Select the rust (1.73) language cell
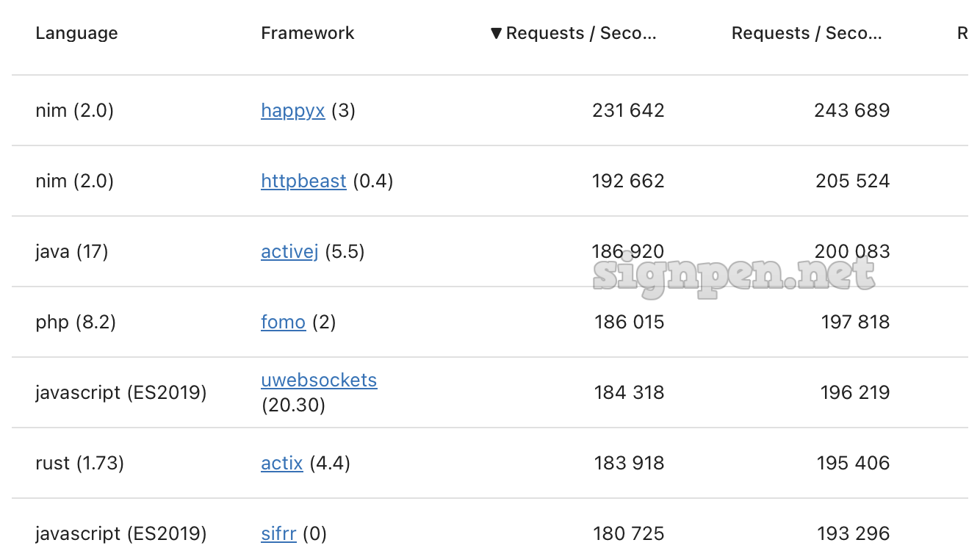 (x=79, y=463)
